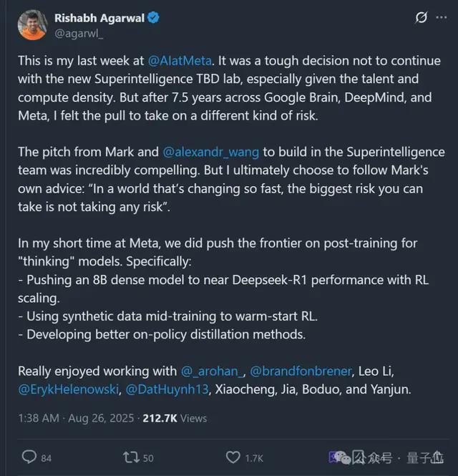
Task: Click the 50 reposts count
Action: 148,457
